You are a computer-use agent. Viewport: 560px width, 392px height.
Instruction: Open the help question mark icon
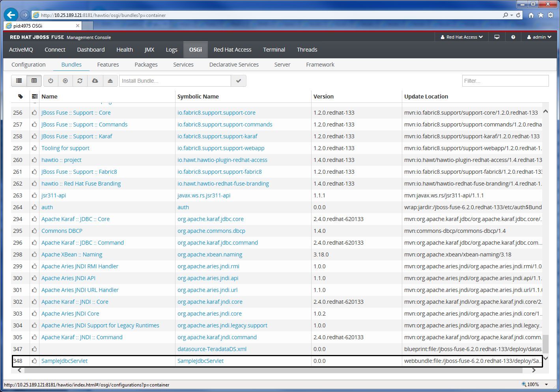click(513, 37)
